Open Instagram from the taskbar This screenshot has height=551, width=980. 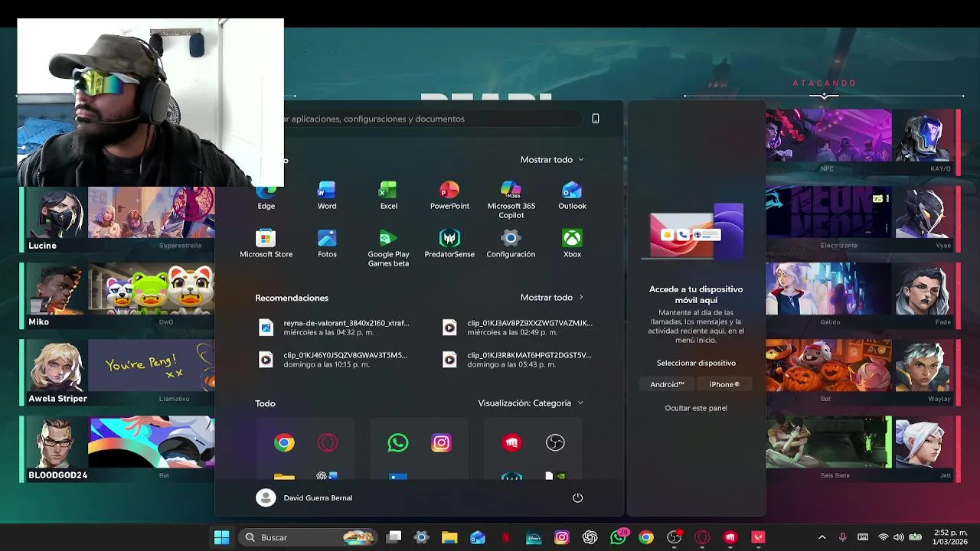click(562, 537)
